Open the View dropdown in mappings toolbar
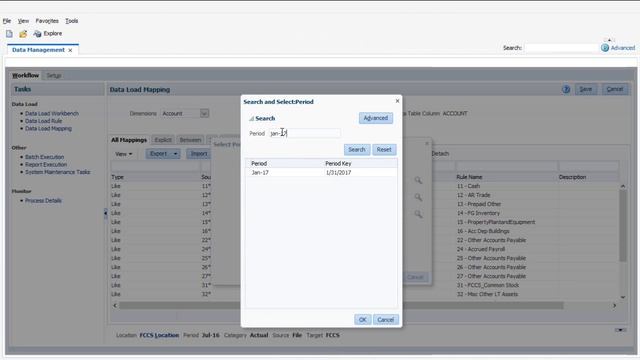The width and height of the screenshot is (640, 360). tap(124, 154)
